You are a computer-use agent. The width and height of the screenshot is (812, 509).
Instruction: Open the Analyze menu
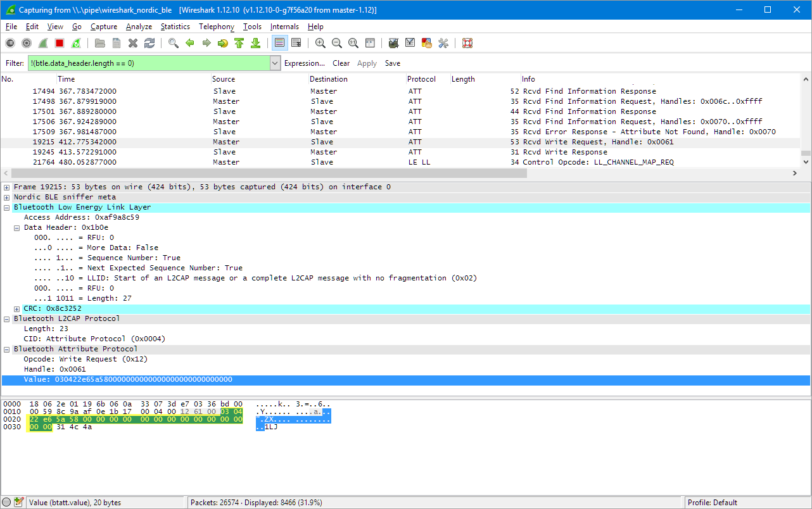139,27
